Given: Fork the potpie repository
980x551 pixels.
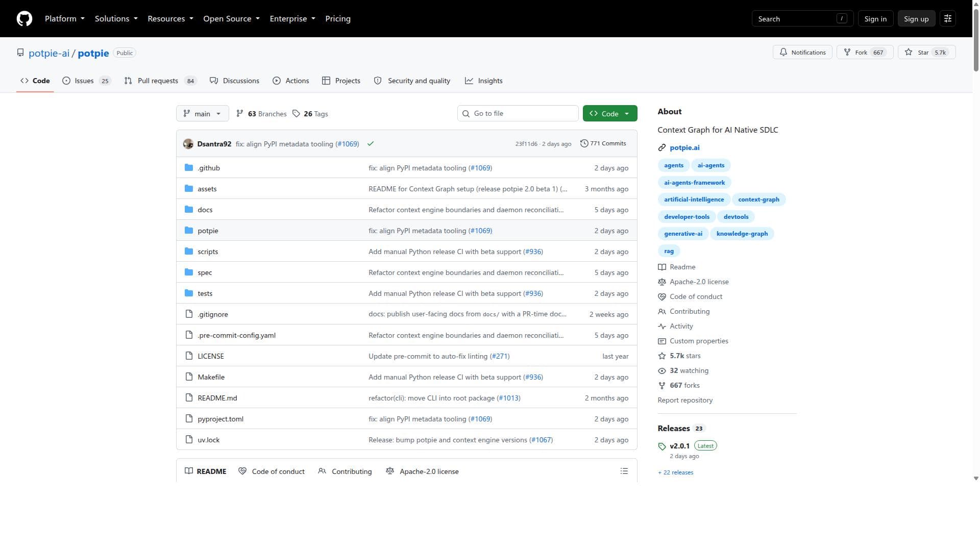Looking at the screenshot, I should (865, 53).
